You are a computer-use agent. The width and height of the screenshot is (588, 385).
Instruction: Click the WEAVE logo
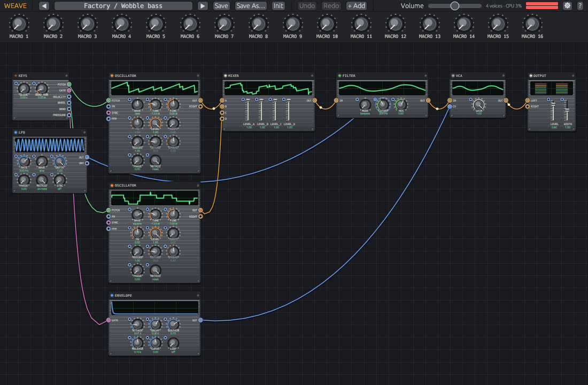(16, 6)
